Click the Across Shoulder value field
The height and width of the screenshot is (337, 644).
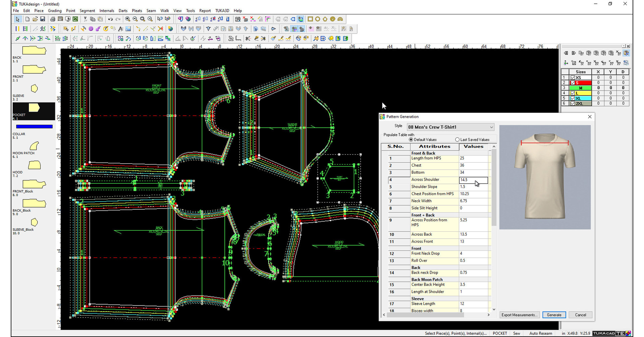click(473, 180)
